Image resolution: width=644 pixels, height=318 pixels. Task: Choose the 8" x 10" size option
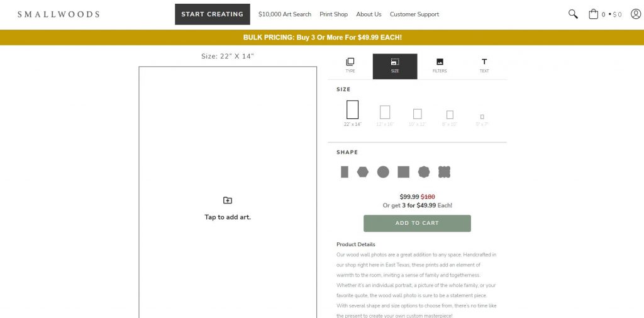pos(450,118)
